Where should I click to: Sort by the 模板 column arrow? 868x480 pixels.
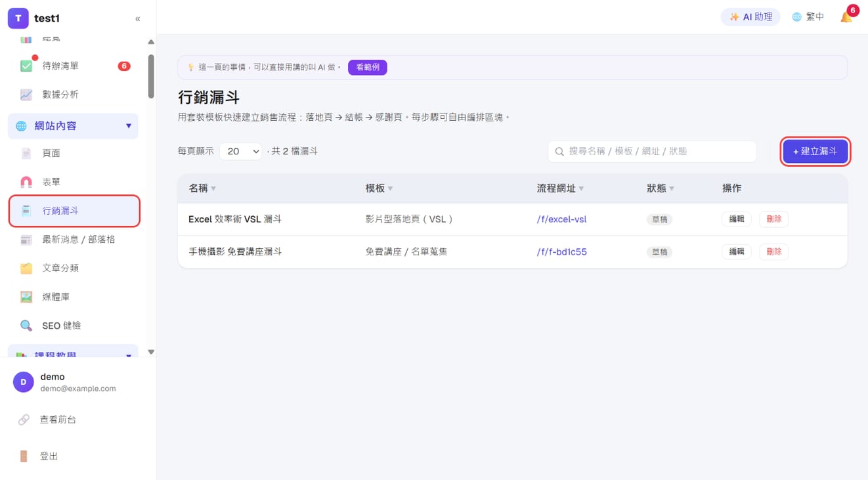(390, 188)
